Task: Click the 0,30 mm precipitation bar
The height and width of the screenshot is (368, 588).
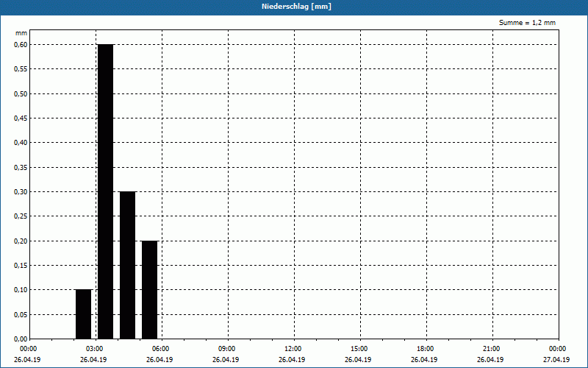Action: point(127,265)
